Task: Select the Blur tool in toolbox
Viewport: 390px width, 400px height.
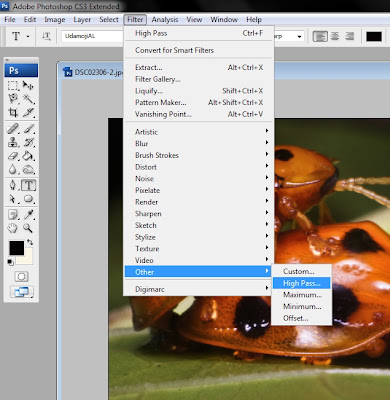Action: click(13, 170)
